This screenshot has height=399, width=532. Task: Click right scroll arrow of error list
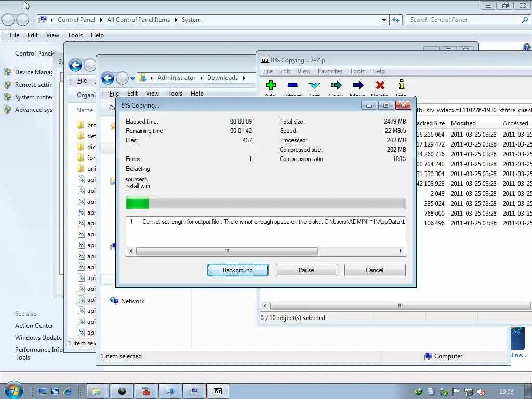coord(401,251)
